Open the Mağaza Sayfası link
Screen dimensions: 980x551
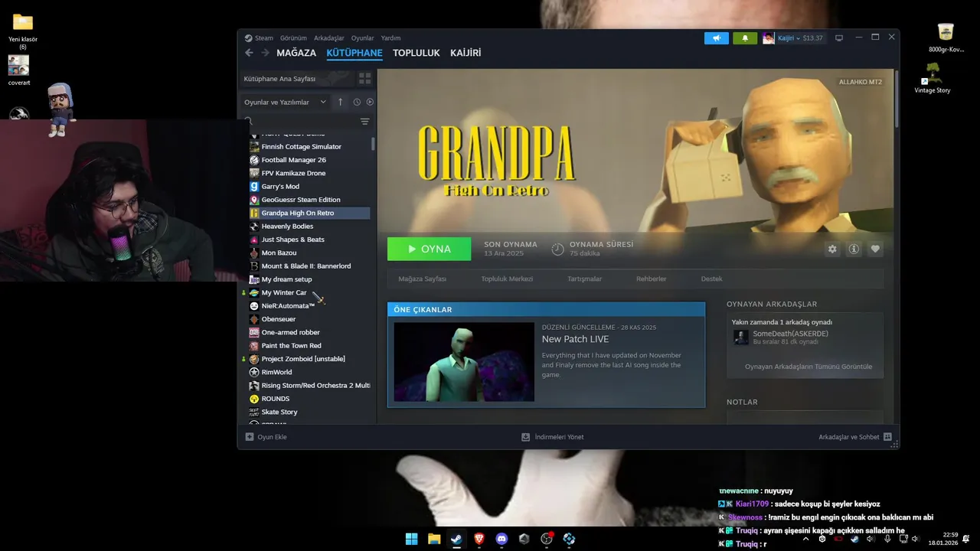pos(422,279)
